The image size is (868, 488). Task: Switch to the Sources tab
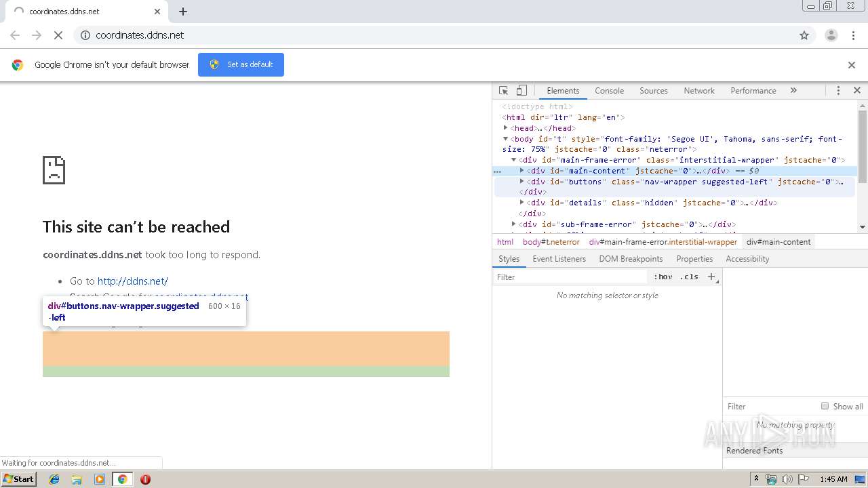(654, 91)
